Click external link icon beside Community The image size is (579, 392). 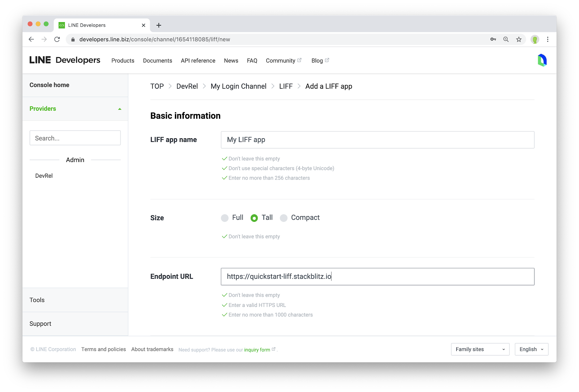(x=299, y=60)
